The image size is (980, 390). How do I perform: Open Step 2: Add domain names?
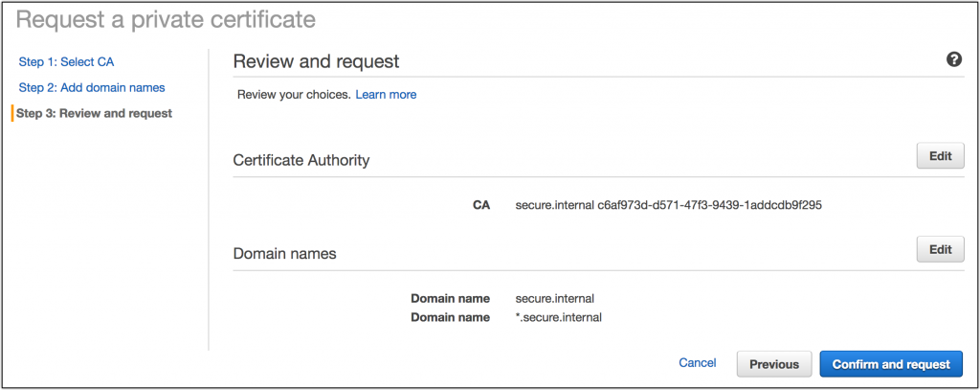92,87
